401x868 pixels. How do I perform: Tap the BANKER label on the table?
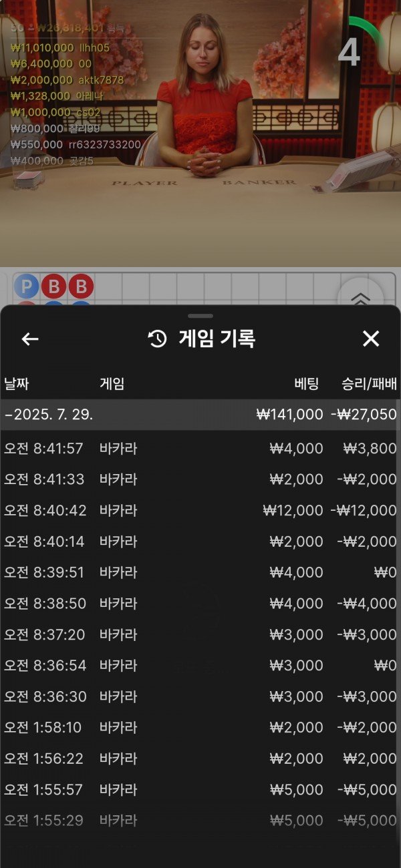(x=259, y=182)
